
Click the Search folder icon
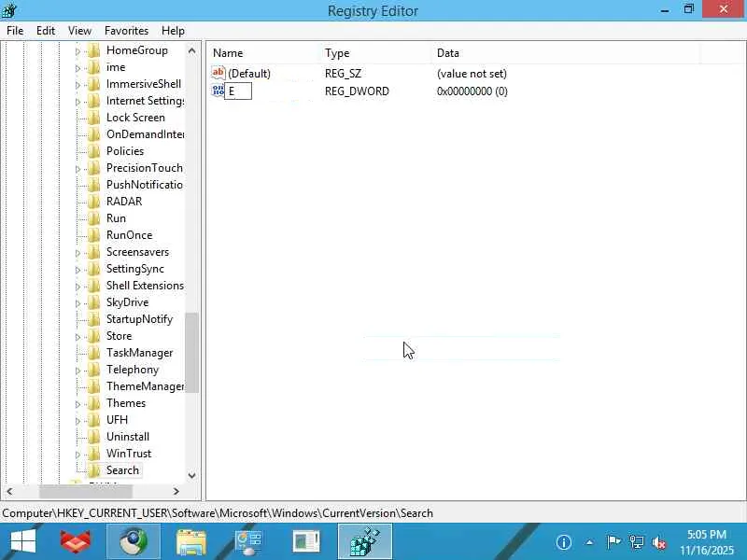[94, 470]
